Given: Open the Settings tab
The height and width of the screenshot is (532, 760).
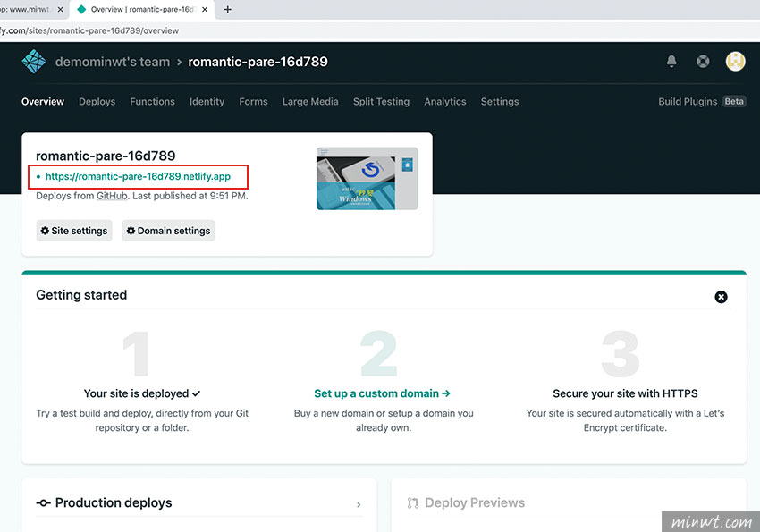Looking at the screenshot, I should click(x=500, y=101).
